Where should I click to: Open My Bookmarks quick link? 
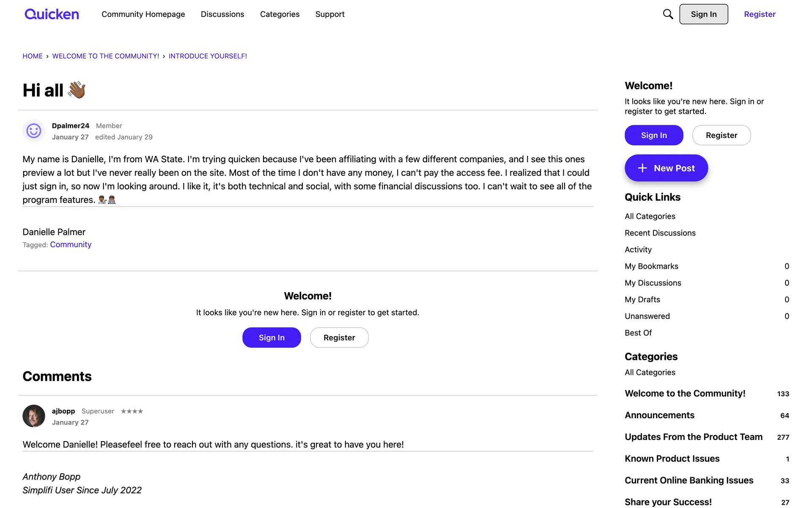651,266
